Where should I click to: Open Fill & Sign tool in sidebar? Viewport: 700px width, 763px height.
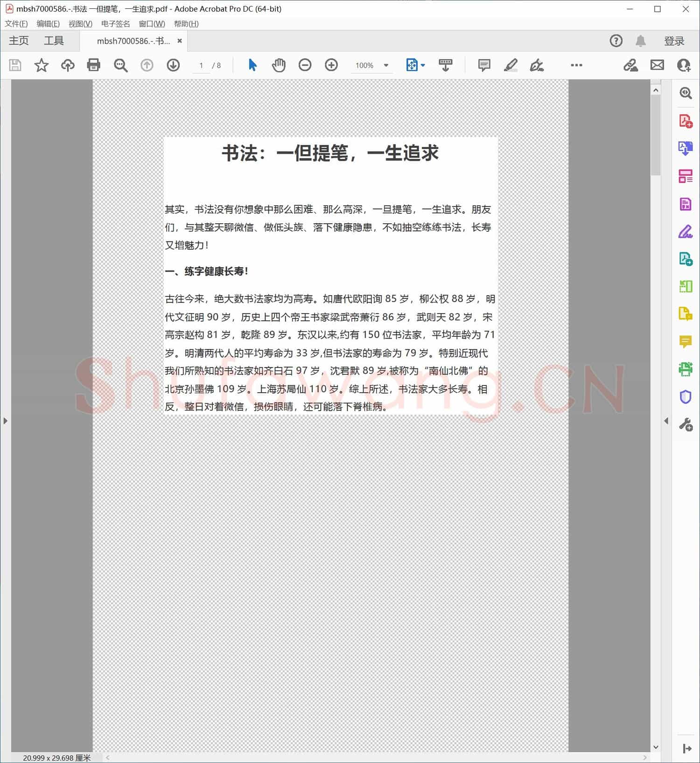tap(686, 232)
